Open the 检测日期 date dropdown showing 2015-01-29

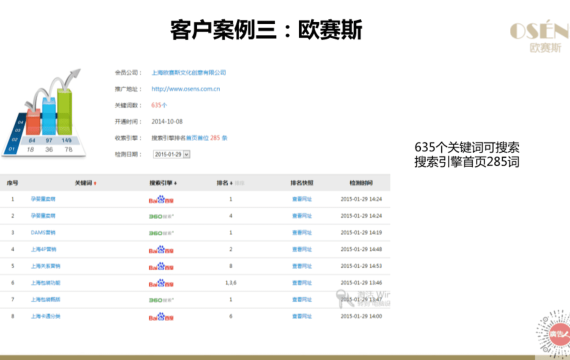(172, 154)
